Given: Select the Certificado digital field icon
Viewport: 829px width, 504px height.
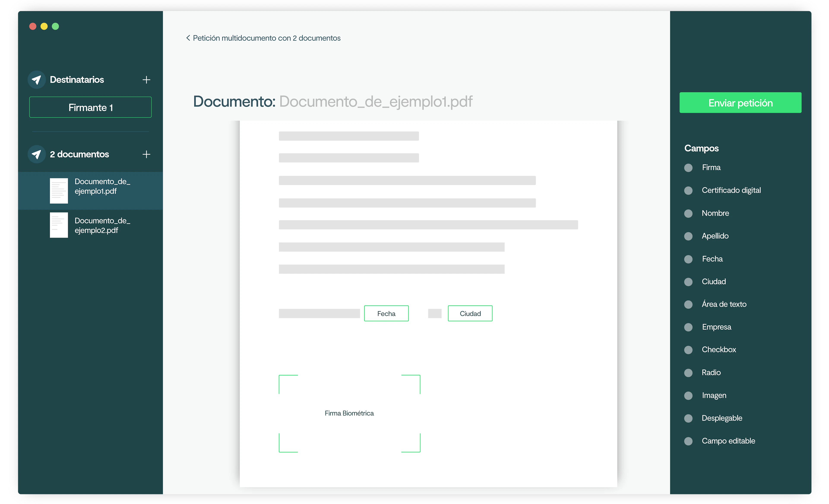Looking at the screenshot, I should point(689,190).
